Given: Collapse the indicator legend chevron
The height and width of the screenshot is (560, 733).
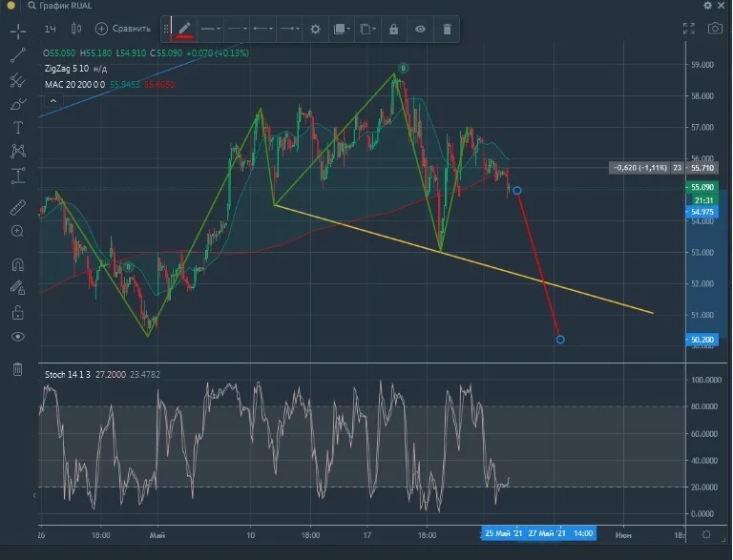Looking at the screenshot, I should (53, 100).
